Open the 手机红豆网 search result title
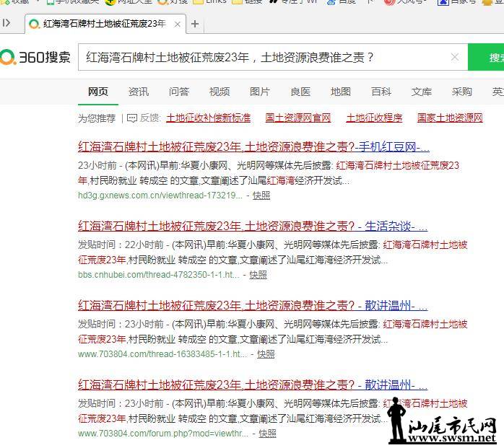Image resolution: width=504 pixels, height=448 pixels. 253,146
